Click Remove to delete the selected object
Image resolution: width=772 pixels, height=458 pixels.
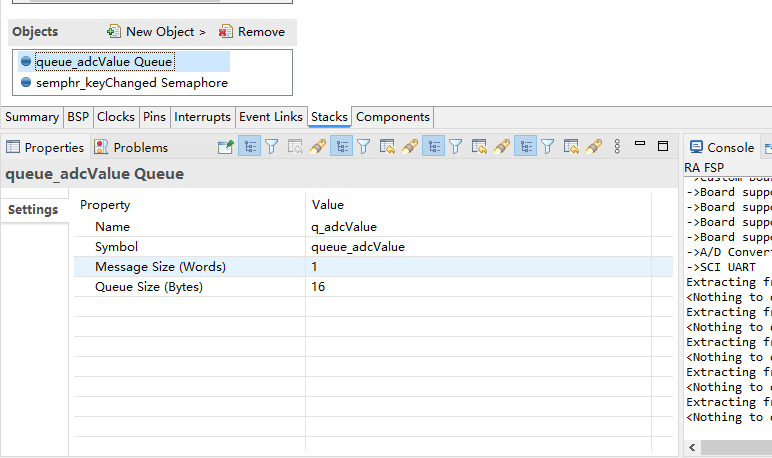[x=252, y=32]
